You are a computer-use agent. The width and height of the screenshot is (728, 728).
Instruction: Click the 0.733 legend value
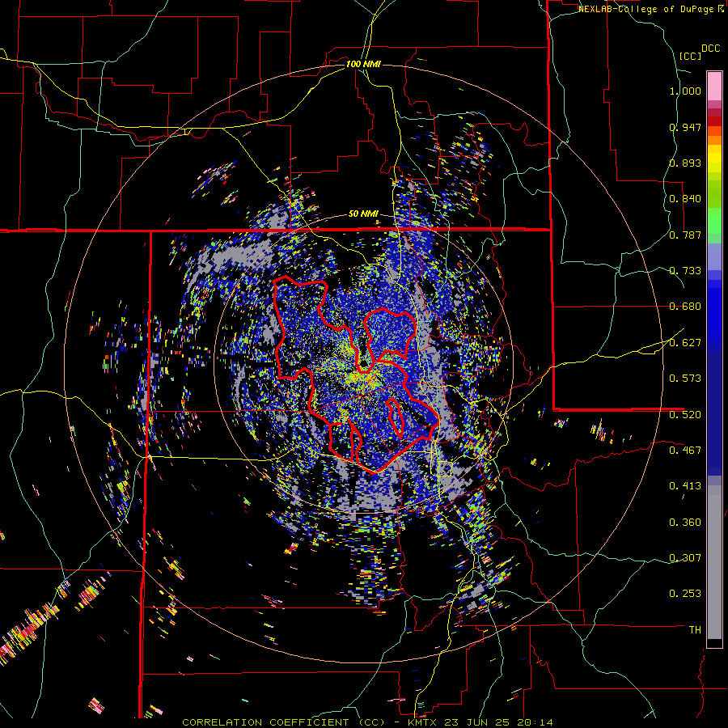(x=685, y=271)
